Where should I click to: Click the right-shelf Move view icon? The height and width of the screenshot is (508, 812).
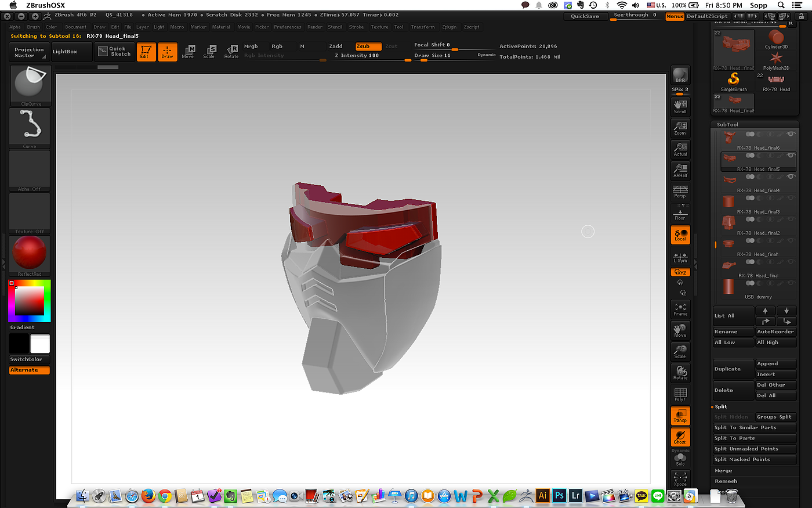pyautogui.click(x=680, y=330)
